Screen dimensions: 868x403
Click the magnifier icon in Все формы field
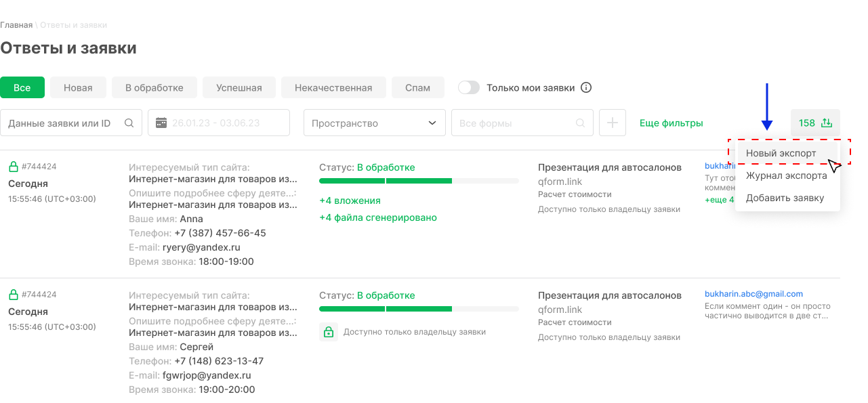pyautogui.click(x=581, y=123)
